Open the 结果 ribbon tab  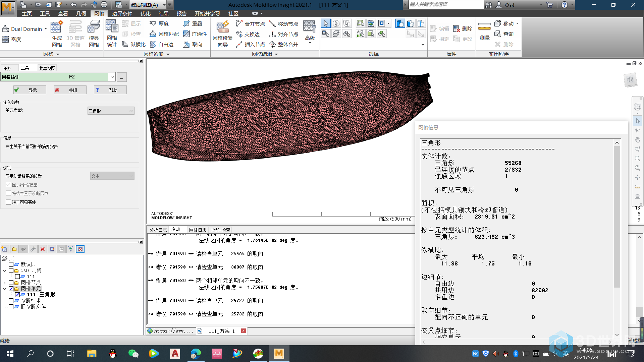coord(164,13)
